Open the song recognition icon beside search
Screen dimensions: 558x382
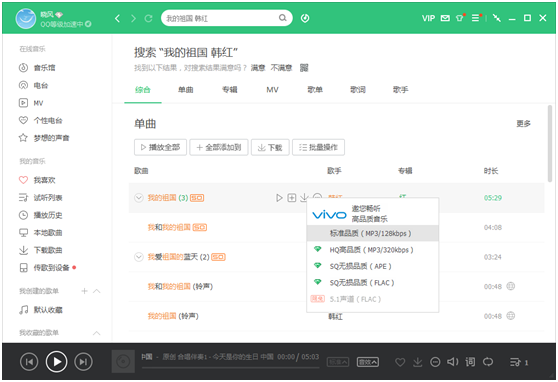(305, 18)
